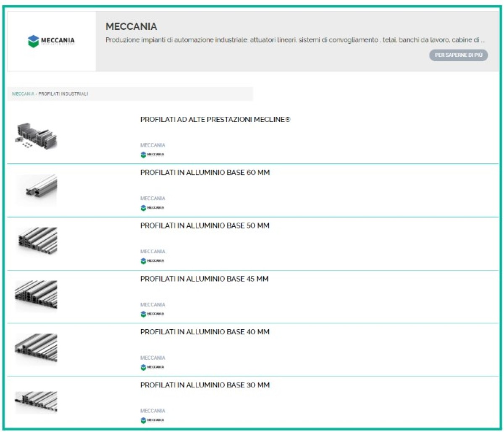The height and width of the screenshot is (432, 504).
Task: Click Meccania small logo under base 45 mm
Action: [152, 314]
